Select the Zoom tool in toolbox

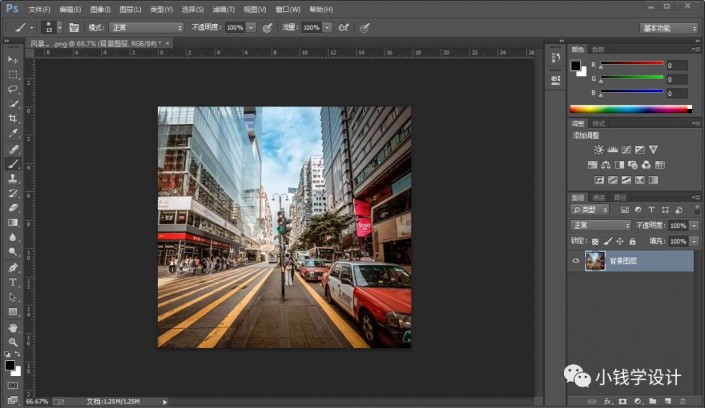tap(13, 342)
